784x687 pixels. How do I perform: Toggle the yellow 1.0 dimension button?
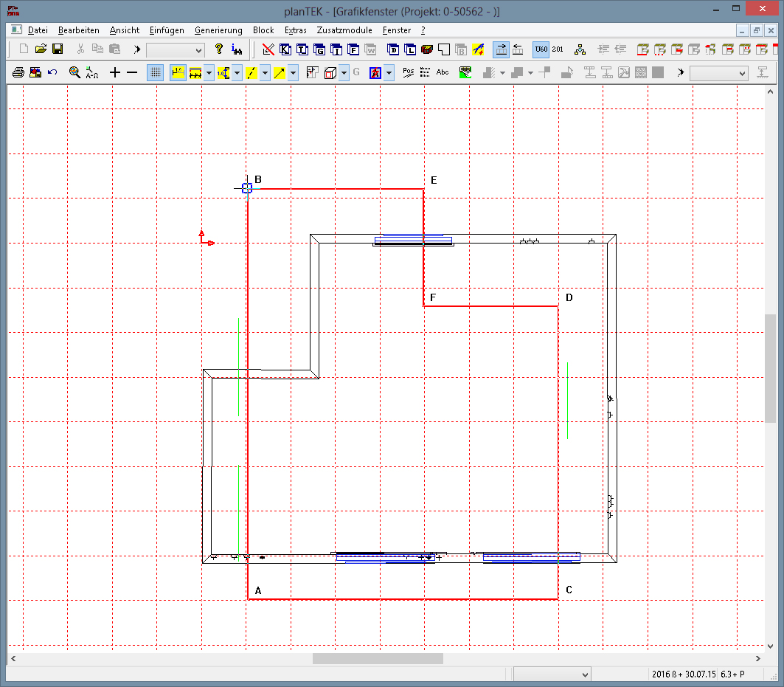click(178, 72)
